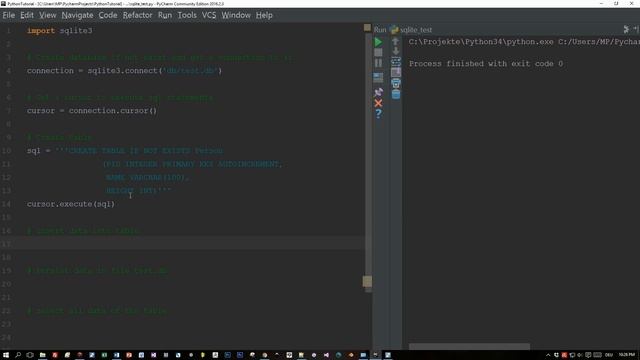This screenshot has height=360, width=640.
Task: Click the DEU keyboard layout indicator
Action: click(609, 355)
